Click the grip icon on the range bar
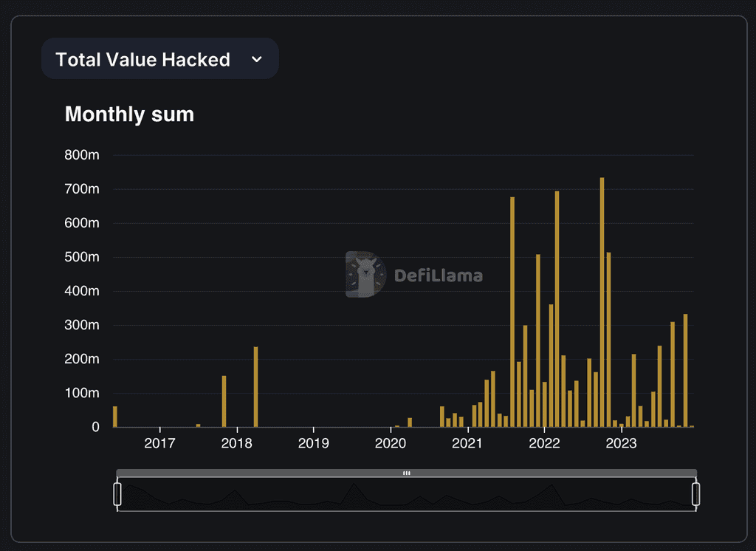Image resolution: width=756 pixels, height=551 pixels. [407, 473]
